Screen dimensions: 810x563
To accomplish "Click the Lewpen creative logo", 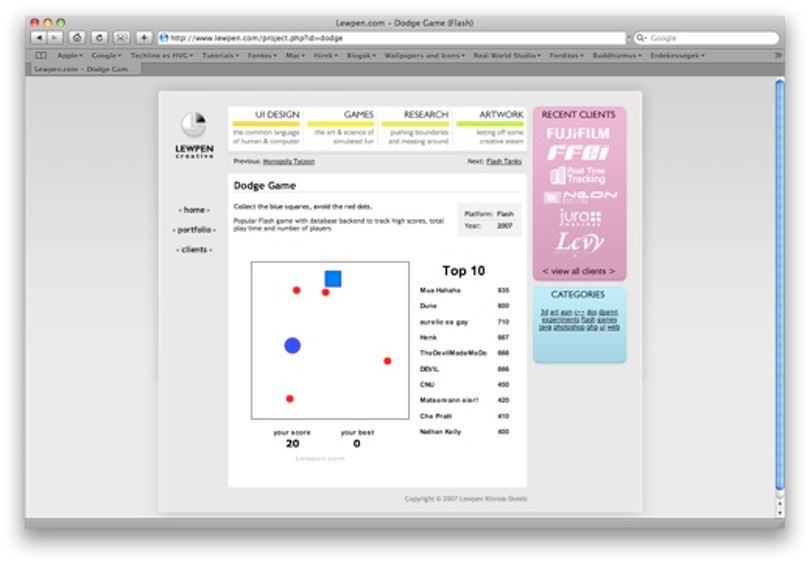I will [x=194, y=135].
